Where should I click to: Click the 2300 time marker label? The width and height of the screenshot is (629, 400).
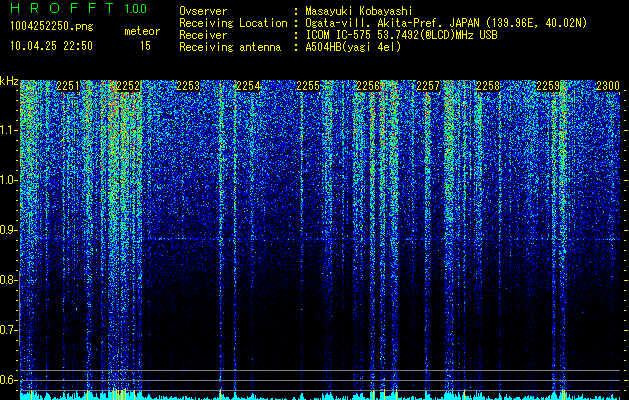[x=608, y=86]
